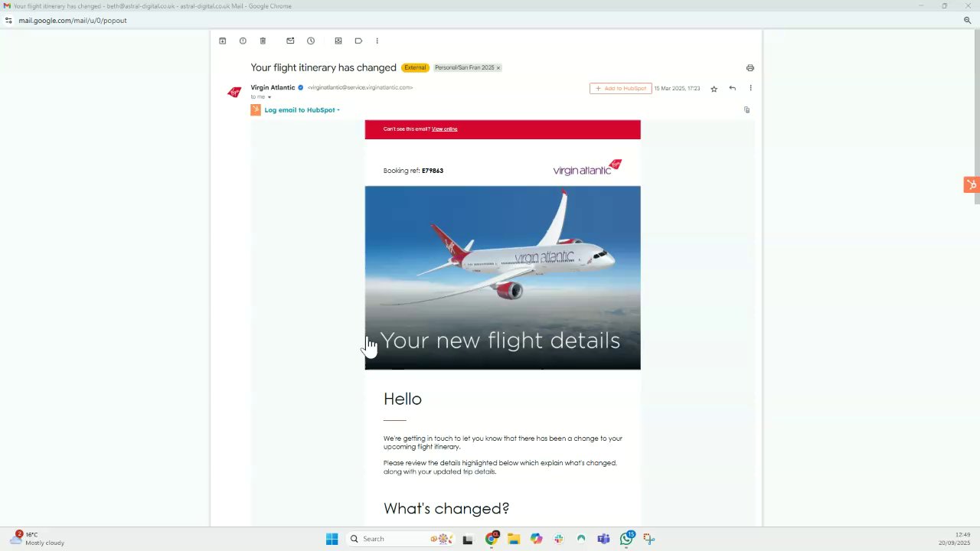Screen dimensions: 980x551
Task: Click the zoom magnifier icon in address bar
Action: 967,21
